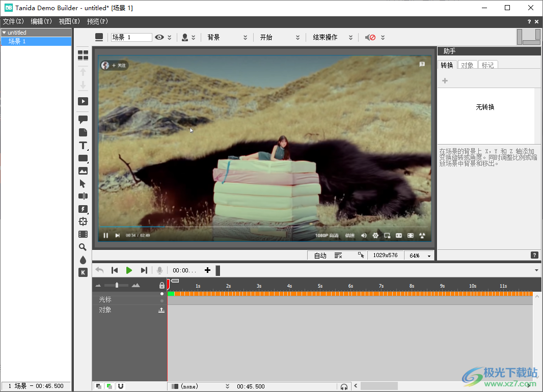Click the 场景 1 name input field
The width and height of the screenshot is (543, 392).
131,37
